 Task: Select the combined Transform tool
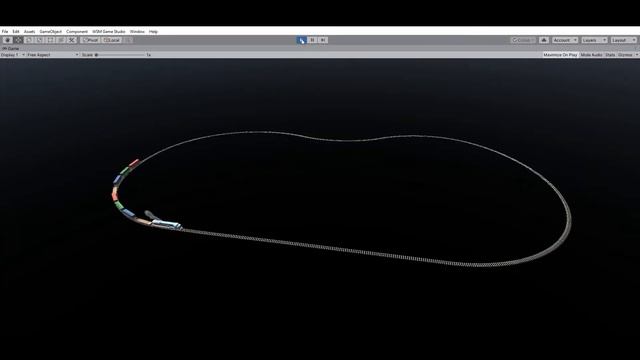pos(61,40)
